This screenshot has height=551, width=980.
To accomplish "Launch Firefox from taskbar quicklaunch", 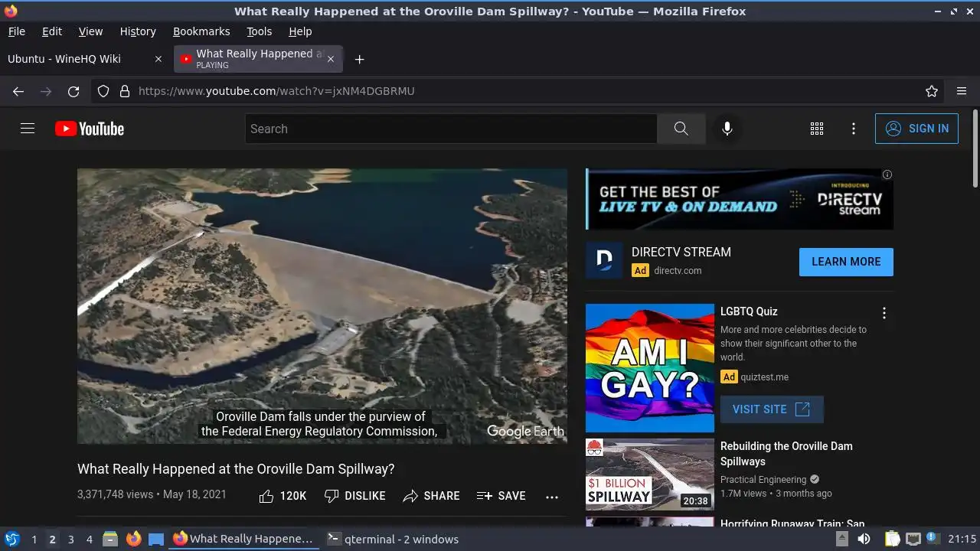I will [133, 539].
